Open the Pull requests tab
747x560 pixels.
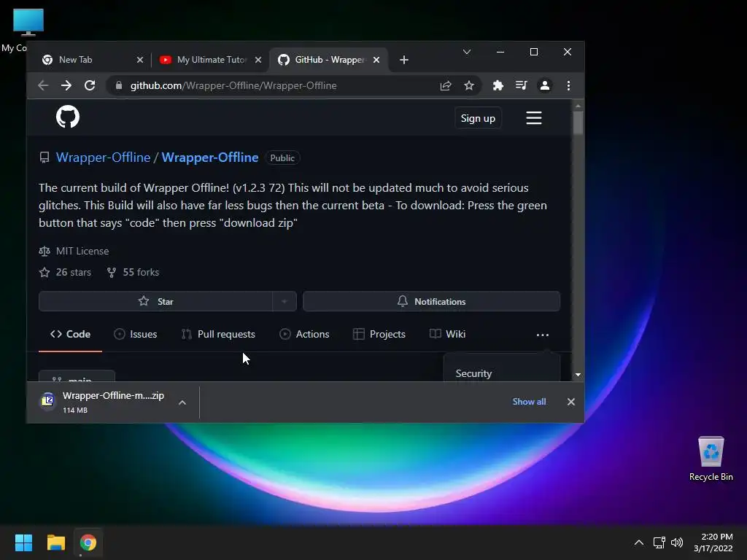[x=218, y=334]
